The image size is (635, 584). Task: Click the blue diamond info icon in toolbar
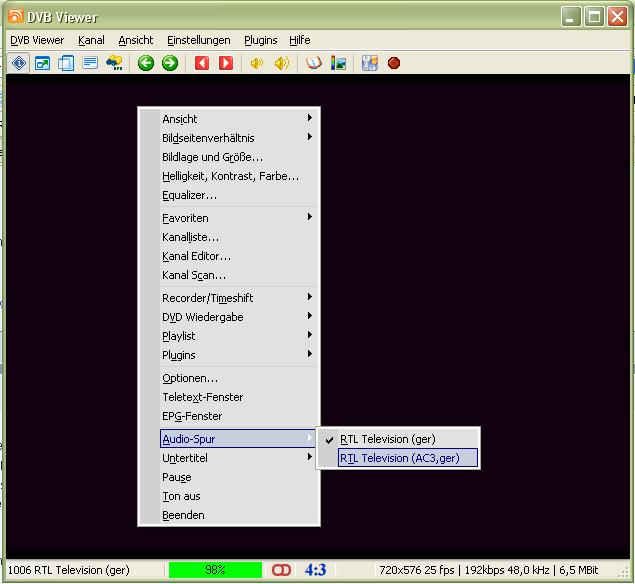click(x=19, y=63)
